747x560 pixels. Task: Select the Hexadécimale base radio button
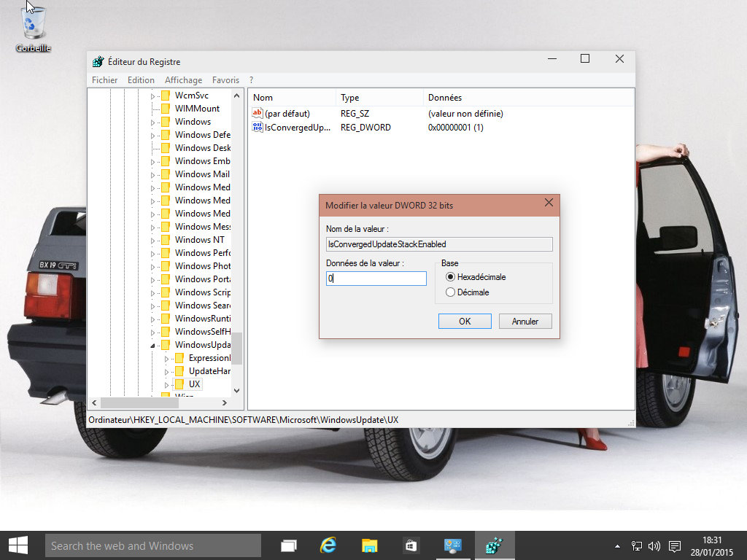pos(450,277)
